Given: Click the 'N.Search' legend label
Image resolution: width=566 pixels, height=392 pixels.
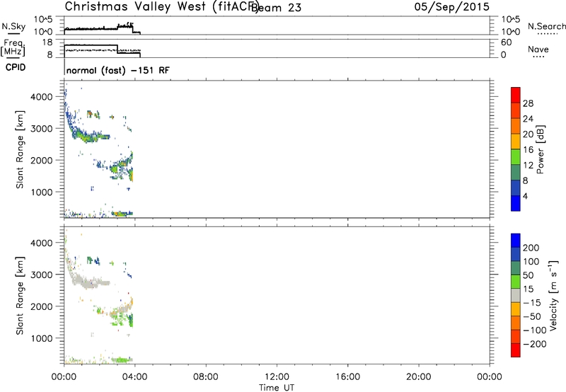Looking at the screenshot, I should click(x=546, y=26).
